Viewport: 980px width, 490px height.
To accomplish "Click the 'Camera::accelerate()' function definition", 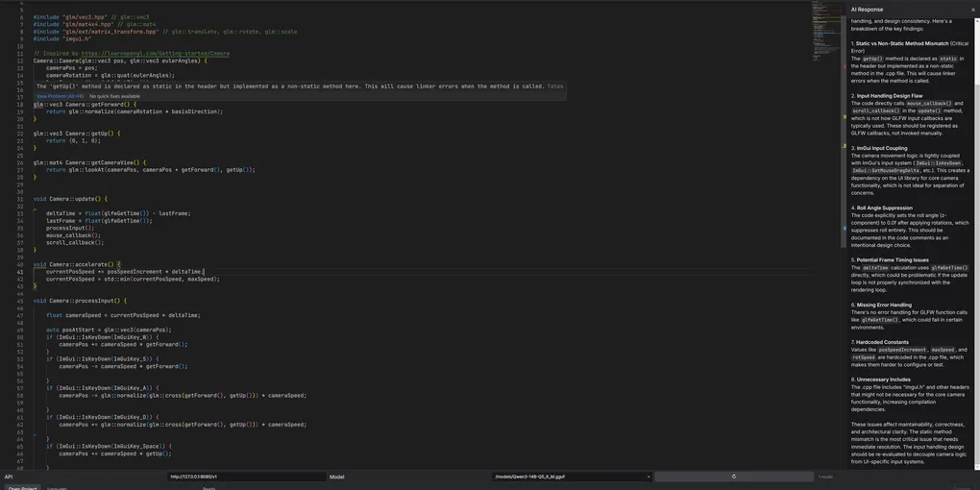I will [78, 264].
